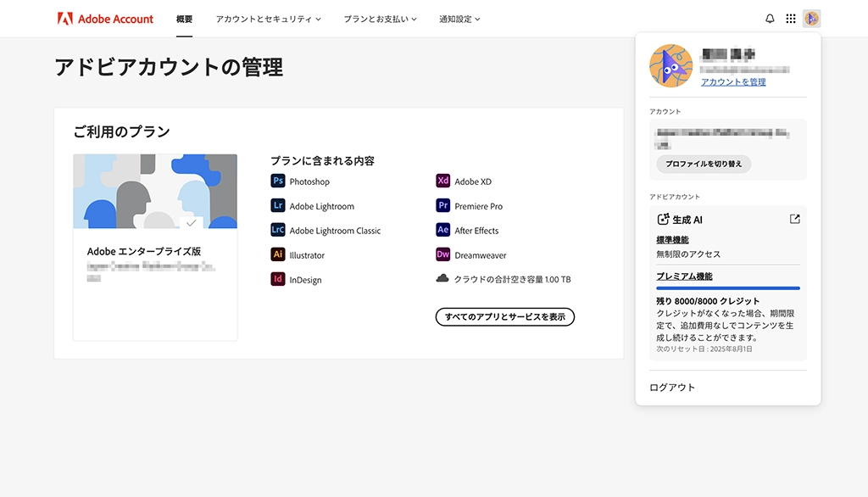Screen dimensions: 868x497
Task: Click the Adobe XD icon
Action: [442, 181]
